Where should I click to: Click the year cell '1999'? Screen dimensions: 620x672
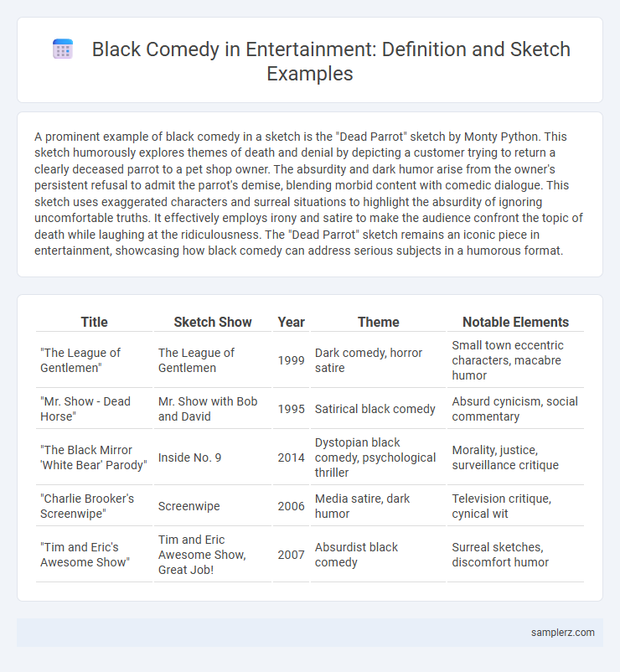click(x=291, y=360)
